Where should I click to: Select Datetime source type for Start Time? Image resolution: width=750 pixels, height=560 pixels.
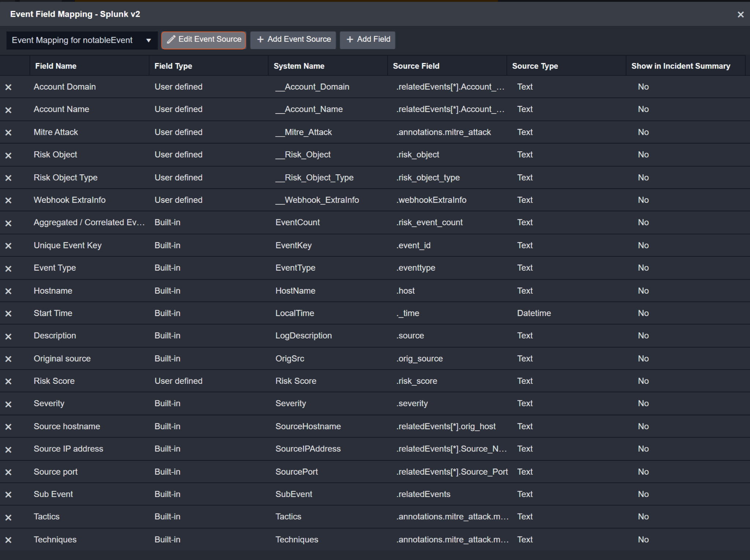[534, 313]
